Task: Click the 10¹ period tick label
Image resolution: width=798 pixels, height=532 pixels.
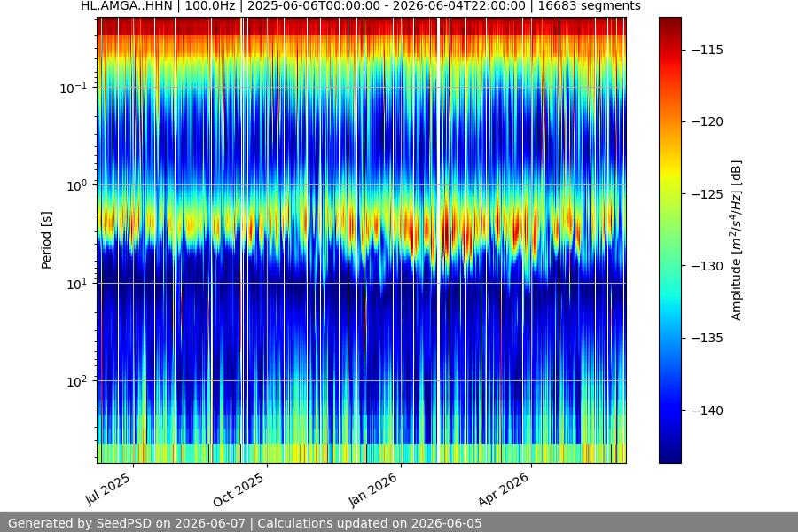Action: [x=76, y=284]
